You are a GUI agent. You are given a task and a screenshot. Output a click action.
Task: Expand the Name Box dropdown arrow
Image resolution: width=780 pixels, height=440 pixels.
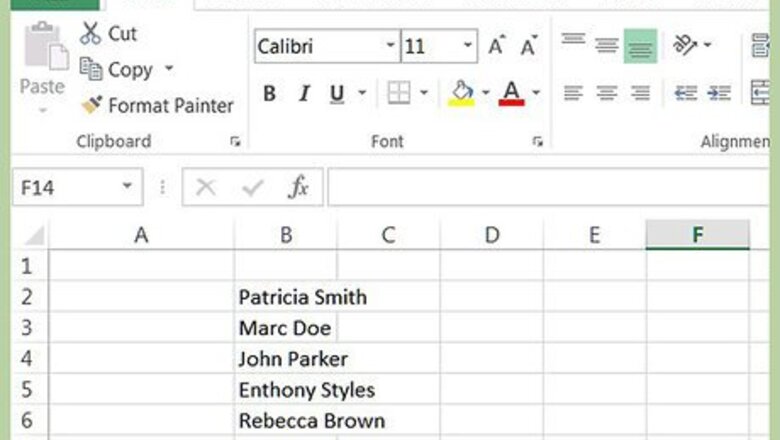tap(127, 187)
